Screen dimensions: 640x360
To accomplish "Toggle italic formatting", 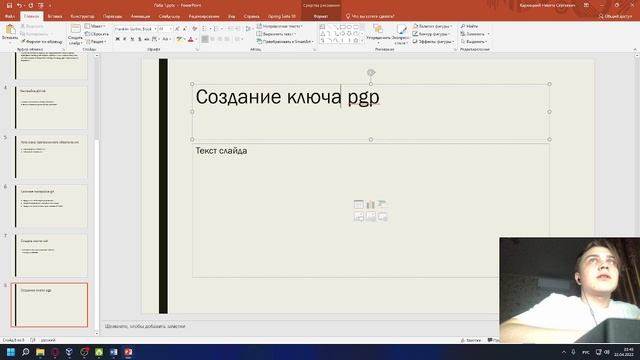I will click(125, 39).
